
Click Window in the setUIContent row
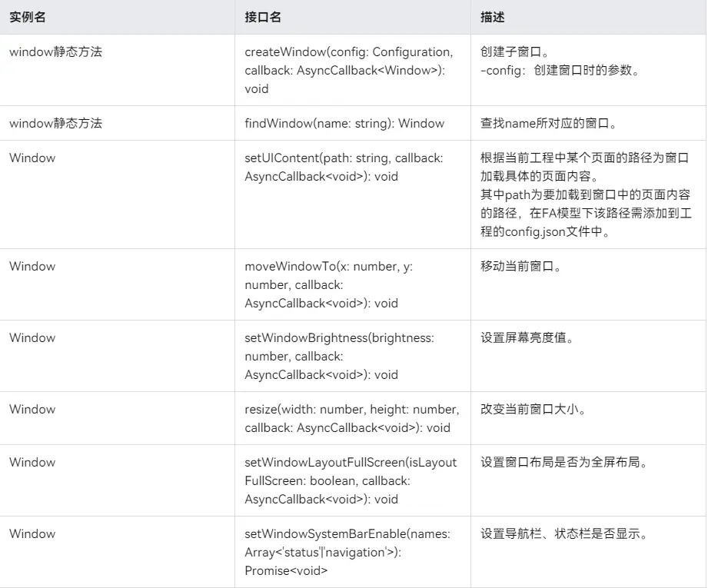(x=32, y=158)
